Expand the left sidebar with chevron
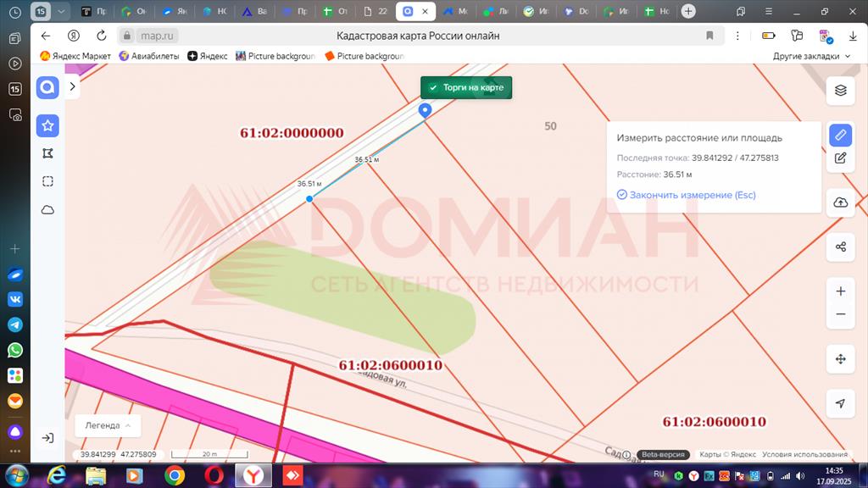 73,86
